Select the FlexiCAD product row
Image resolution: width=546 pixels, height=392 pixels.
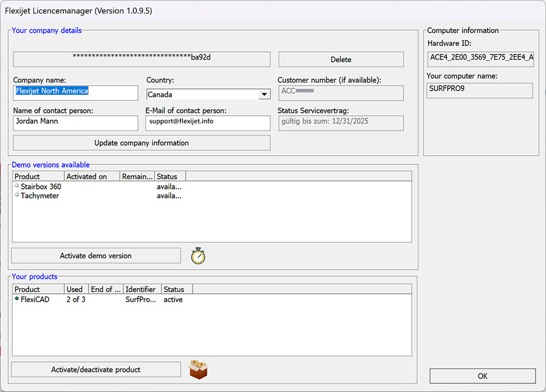coord(34,300)
